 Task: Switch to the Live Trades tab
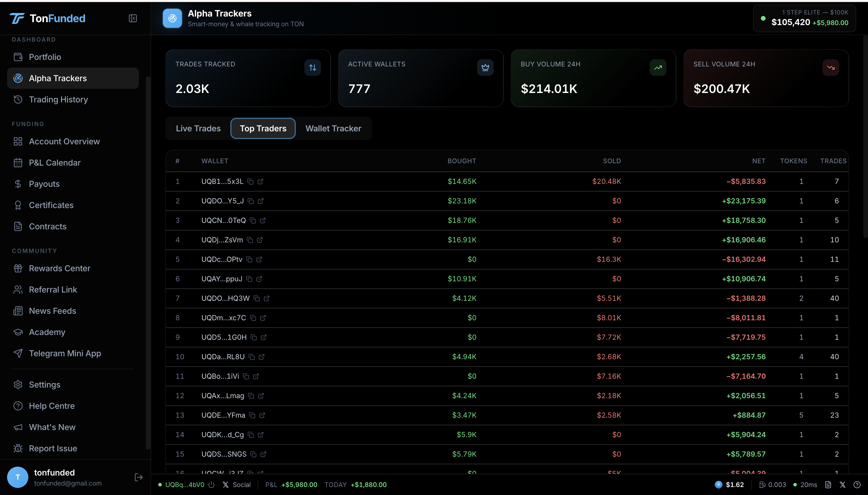198,128
